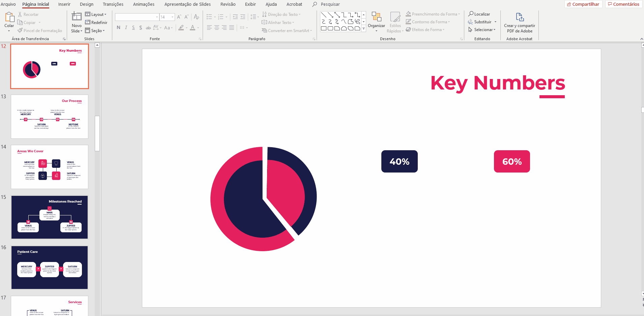
Task: Open the Parágrafo dialog launcher
Action: (x=314, y=39)
